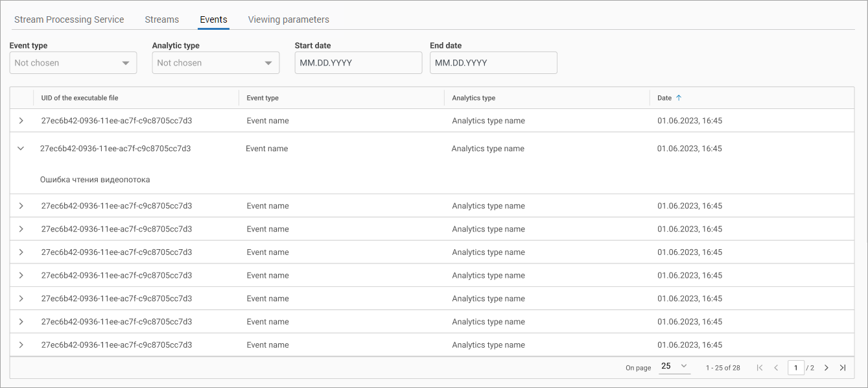Go to the next page arrow
Screen dimensions: 868x388
pyautogui.click(x=827, y=368)
